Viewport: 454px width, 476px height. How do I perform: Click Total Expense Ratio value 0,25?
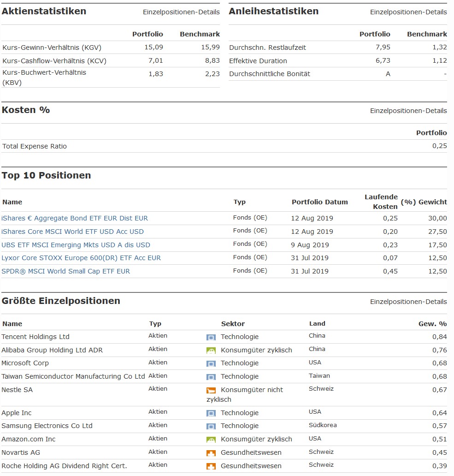[439, 146]
